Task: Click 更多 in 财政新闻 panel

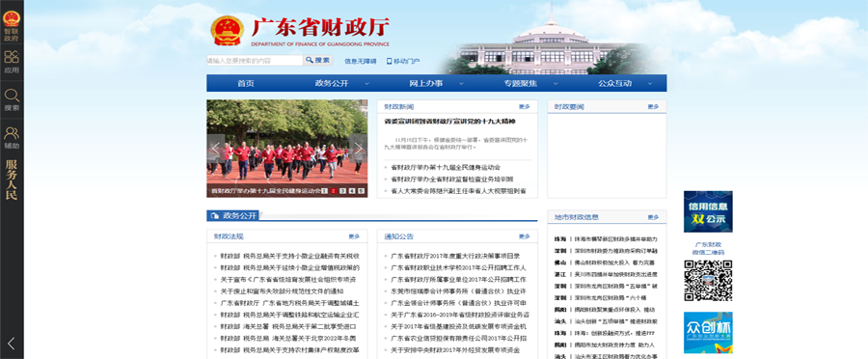Action: tap(525, 106)
